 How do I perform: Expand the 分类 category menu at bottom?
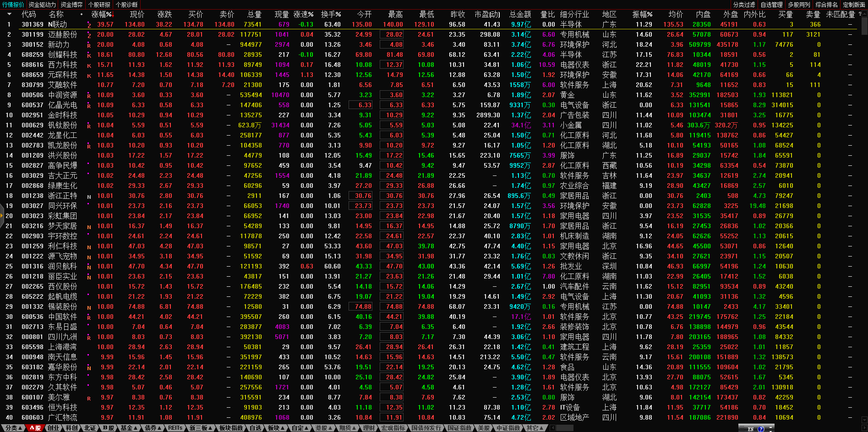click(13, 428)
